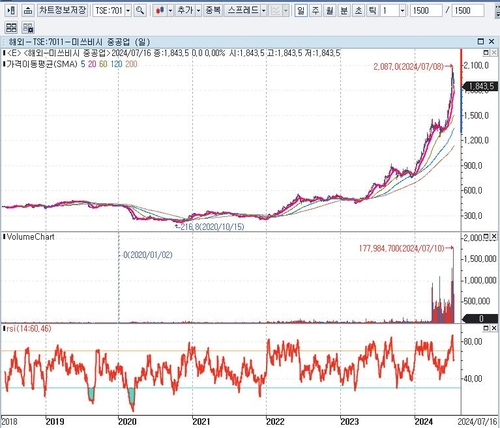Close the VolumeChart indicator pane
The height and width of the screenshot is (428, 500).
[494, 236]
